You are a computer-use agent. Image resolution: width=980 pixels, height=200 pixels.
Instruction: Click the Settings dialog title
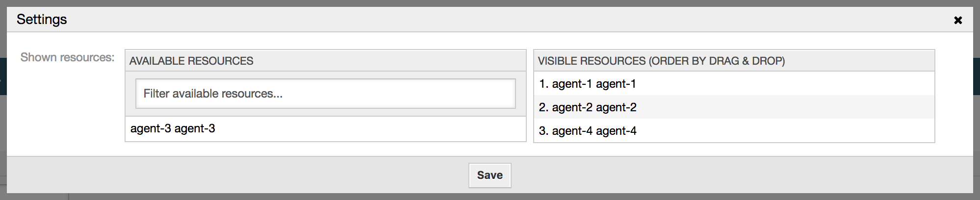(x=42, y=20)
